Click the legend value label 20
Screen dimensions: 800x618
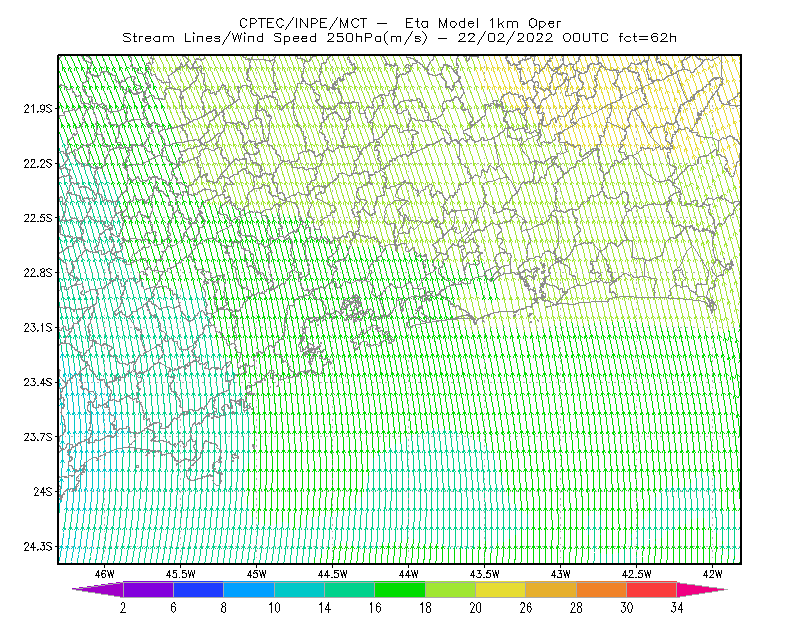click(476, 608)
